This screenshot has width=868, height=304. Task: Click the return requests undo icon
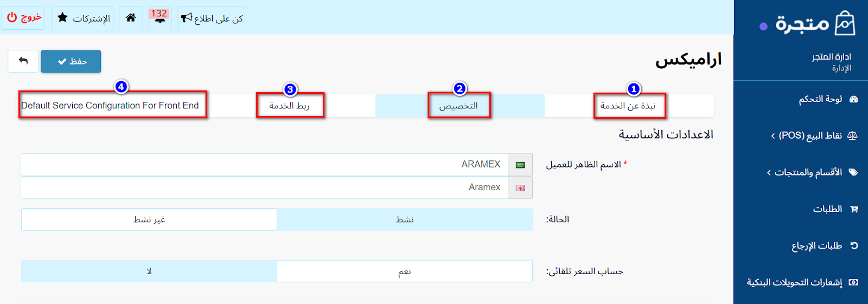click(x=854, y=245)
